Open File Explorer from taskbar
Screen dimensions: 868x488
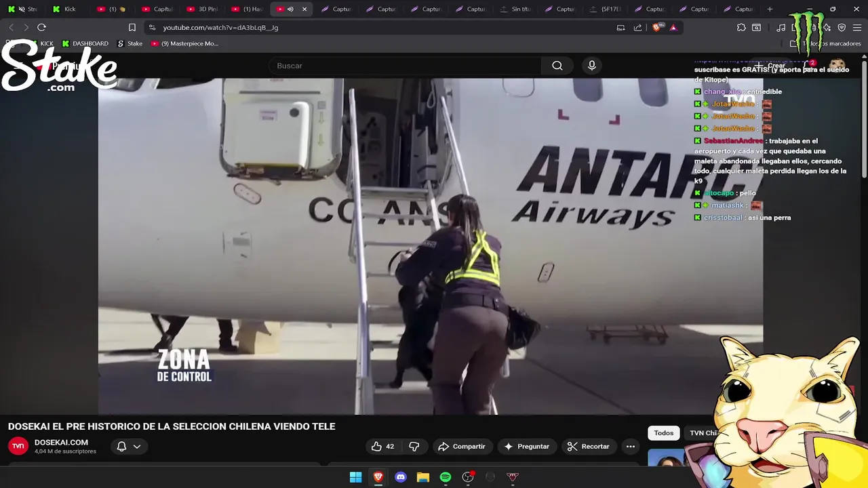[x=422, y=477]
